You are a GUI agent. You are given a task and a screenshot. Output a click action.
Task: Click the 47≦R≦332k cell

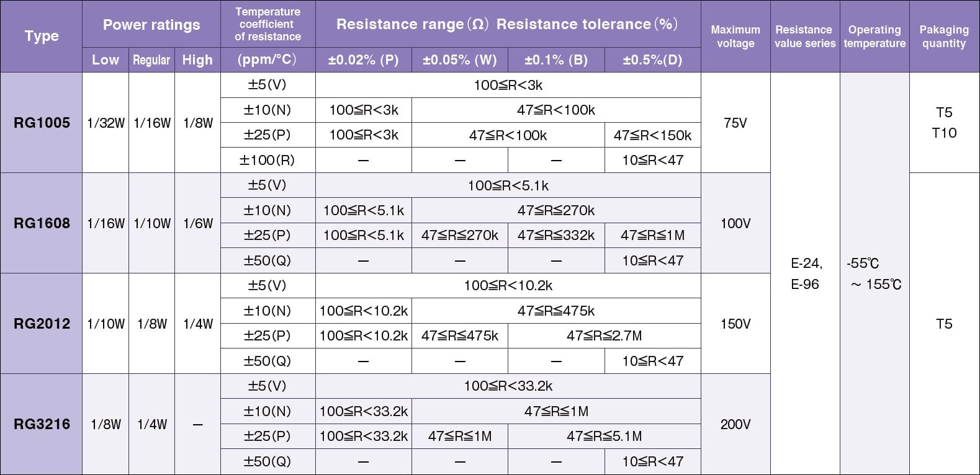tap(556, 235)
